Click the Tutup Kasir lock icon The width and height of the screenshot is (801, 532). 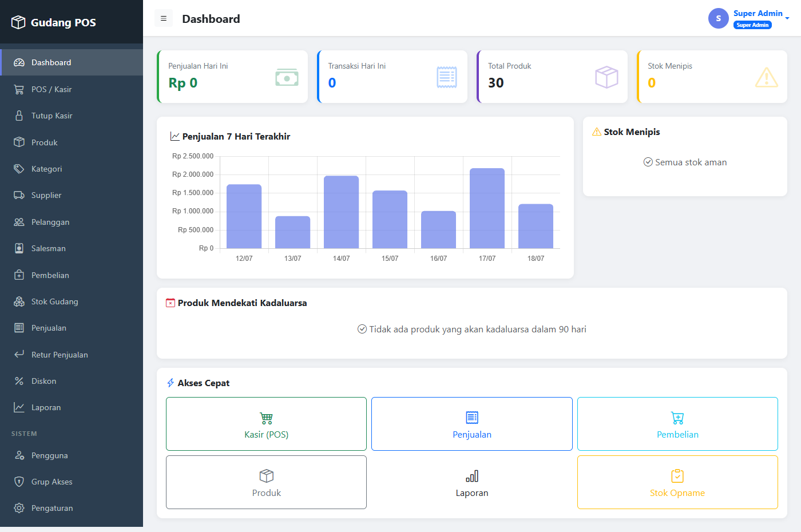click(x=19, y=116)
